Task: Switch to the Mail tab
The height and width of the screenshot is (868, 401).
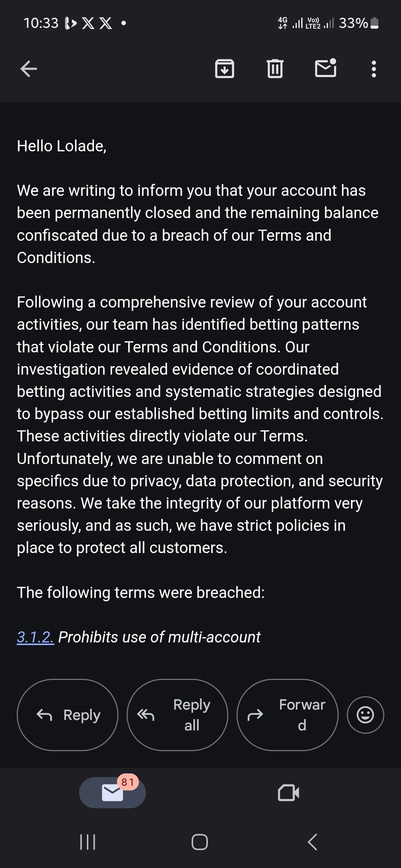Action: 113,793
